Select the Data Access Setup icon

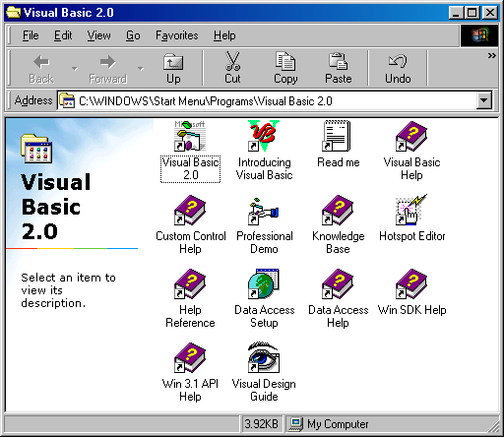(264, 283)
